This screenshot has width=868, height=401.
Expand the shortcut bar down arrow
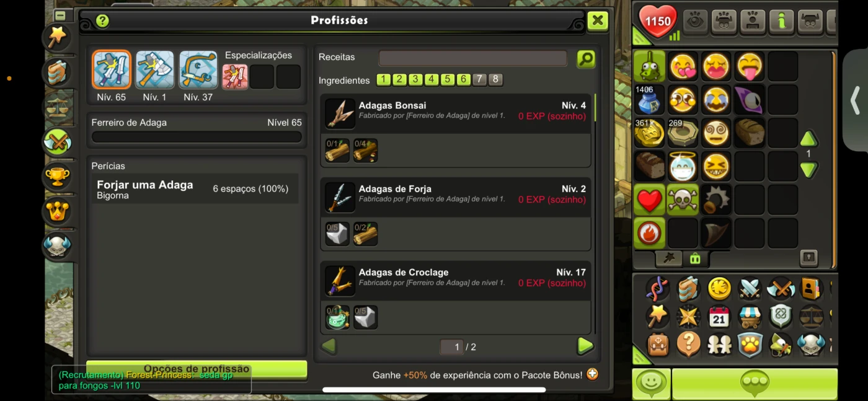(x=808, y=169)
